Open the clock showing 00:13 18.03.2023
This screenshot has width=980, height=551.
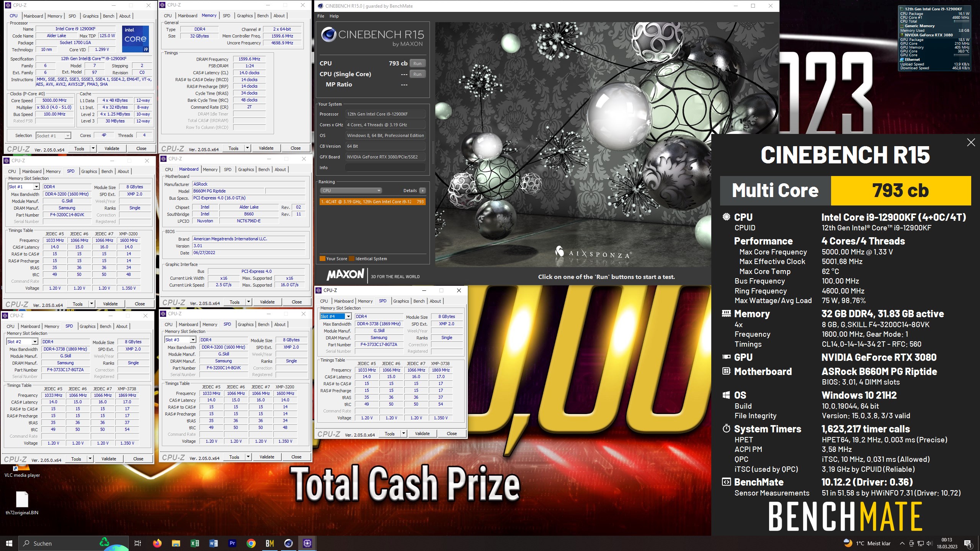pos(947,543)
